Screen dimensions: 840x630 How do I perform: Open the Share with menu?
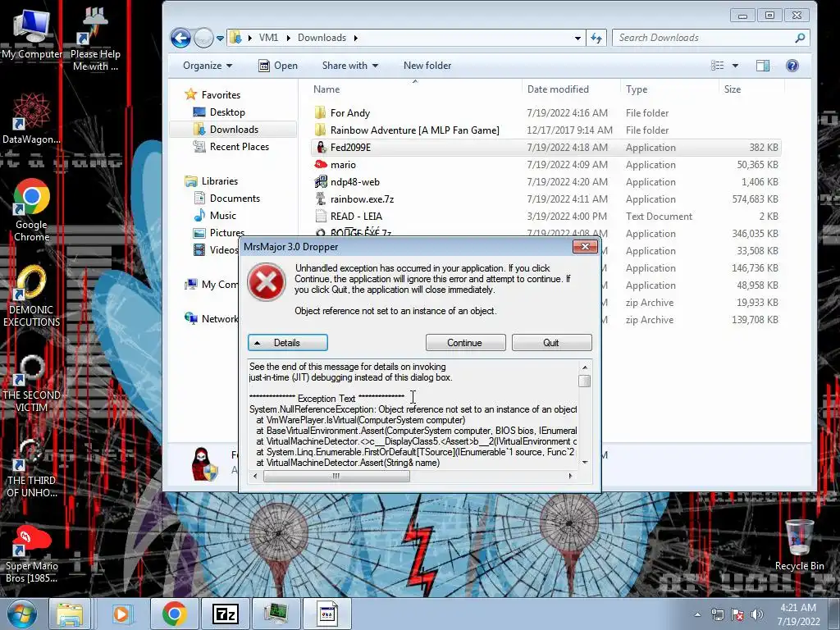coord(349,66)
